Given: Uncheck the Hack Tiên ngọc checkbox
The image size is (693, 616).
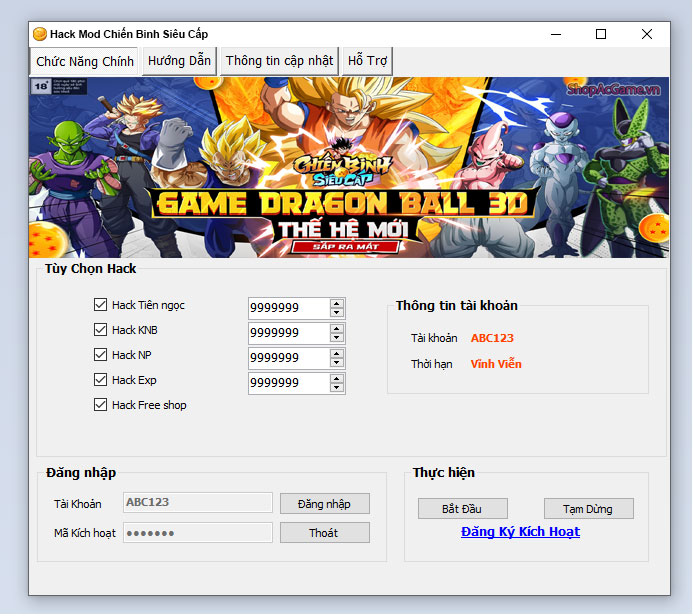Looking at the screenshot, I should (x=100, y=304).
